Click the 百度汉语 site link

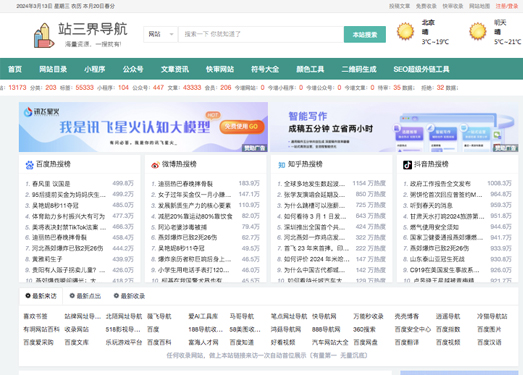tap(489, 343)
